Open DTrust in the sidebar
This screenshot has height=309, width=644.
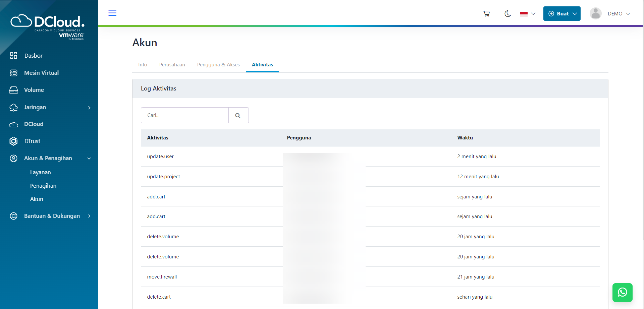pos(32,141)
